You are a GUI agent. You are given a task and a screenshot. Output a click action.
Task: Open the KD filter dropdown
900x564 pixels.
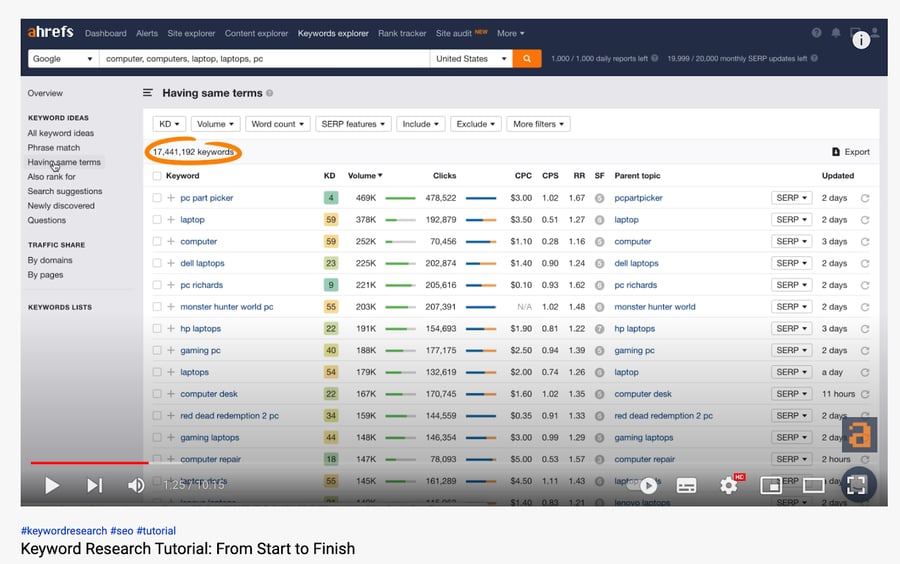pos(168,124)
